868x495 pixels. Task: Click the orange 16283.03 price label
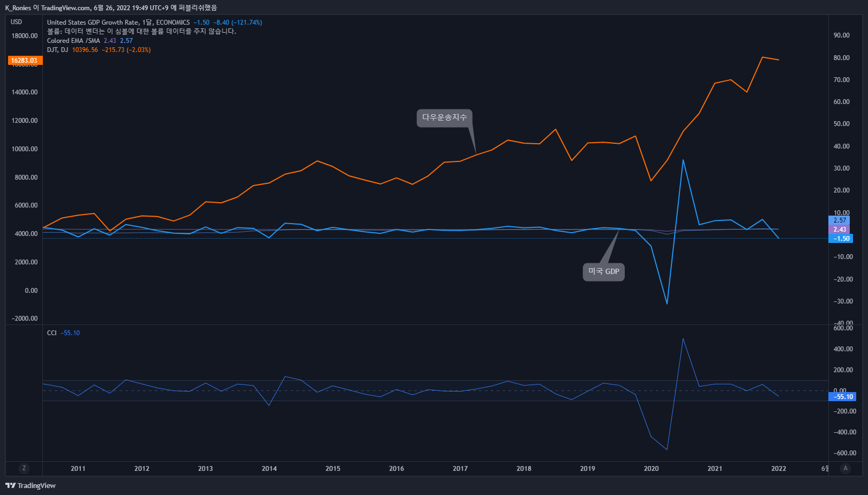click(x=25, y=61)
